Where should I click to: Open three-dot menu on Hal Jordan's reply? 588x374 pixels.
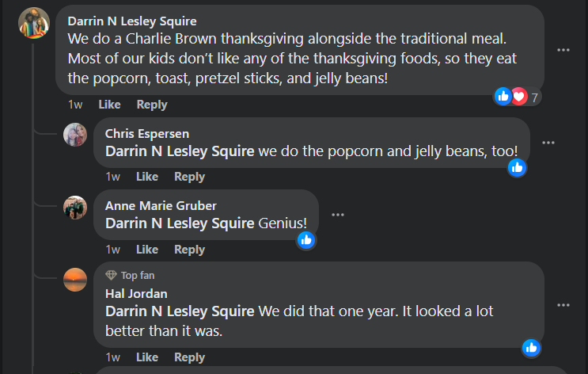pos(563,305)
